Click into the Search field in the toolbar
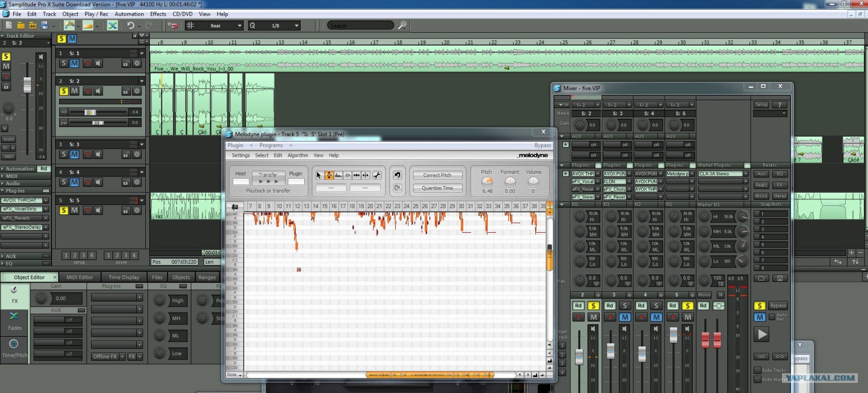The height and width of the screenshot is (393, 868). coord(360,25)
